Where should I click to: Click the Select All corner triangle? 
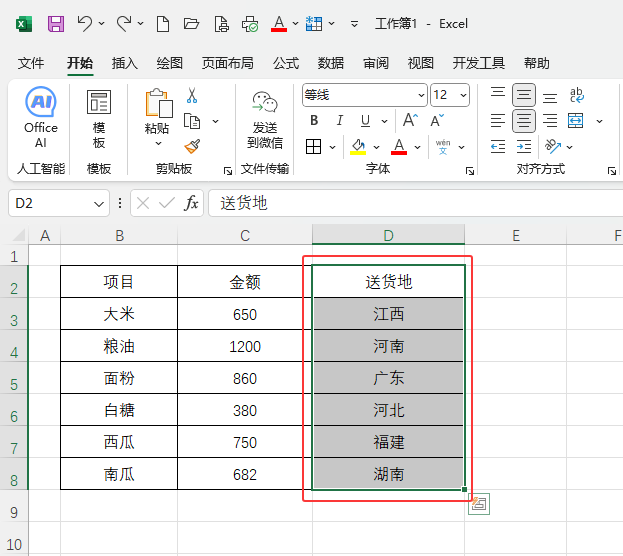click(19, 235)
